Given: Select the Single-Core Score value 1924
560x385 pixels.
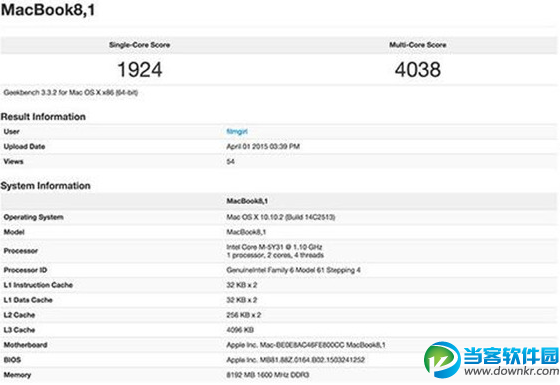Looking at the screenshot, I should tap(140, 70).
